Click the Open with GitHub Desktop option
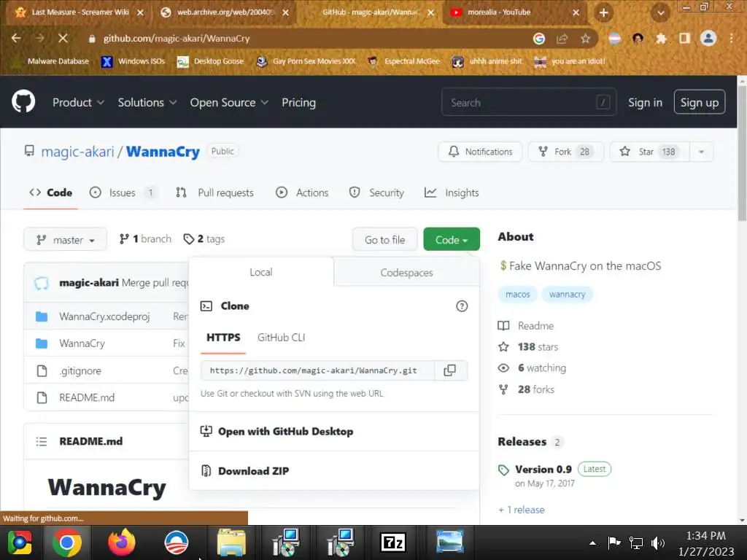Image resolution: width=747 pixels, height=560 pixels. pyautogui.click(x=285, y=432)
